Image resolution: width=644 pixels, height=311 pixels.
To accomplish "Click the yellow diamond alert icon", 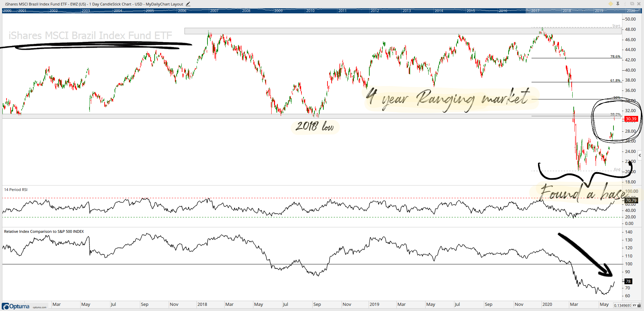I will [610, 4].
